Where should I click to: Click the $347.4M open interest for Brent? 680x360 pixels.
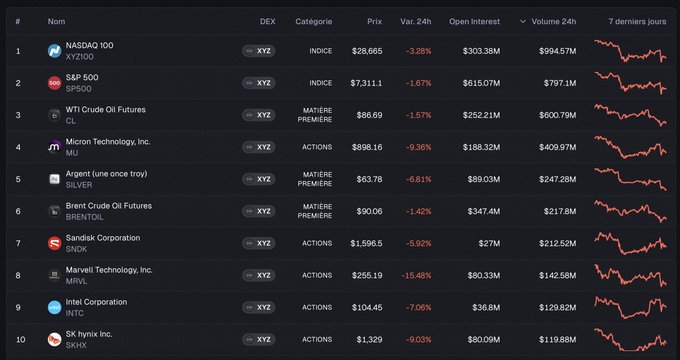pyautogui.click(x=484, y=211)
